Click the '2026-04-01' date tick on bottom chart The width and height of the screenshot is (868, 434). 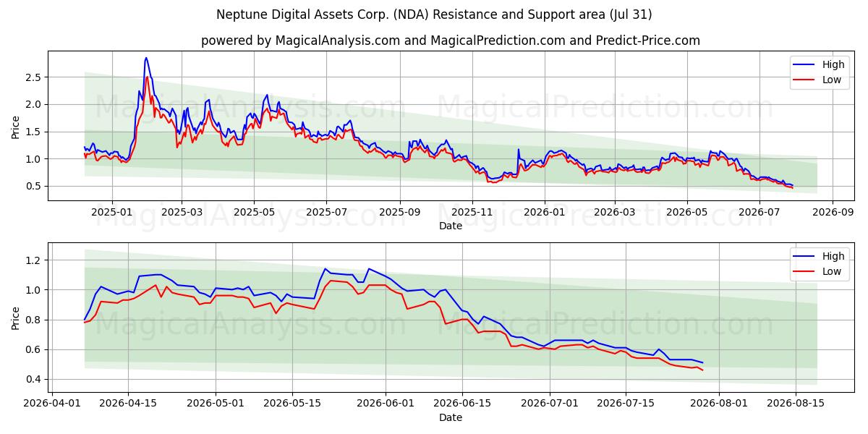coord(52,404)
